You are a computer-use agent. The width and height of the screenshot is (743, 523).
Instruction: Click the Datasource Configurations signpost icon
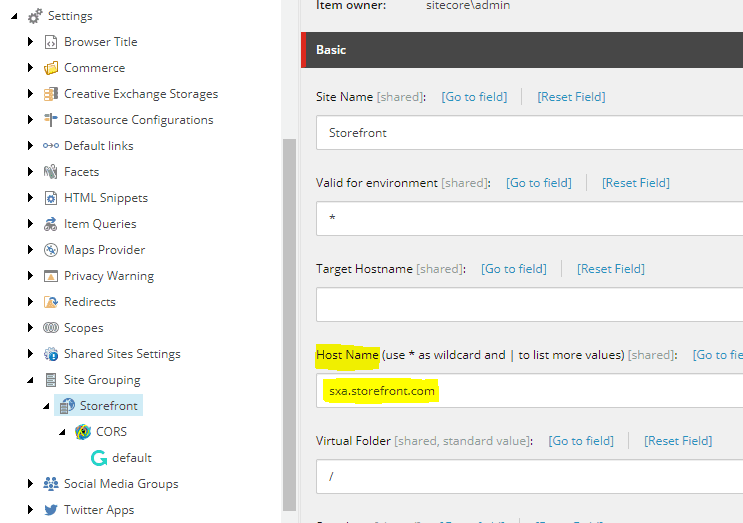(51, 120)
